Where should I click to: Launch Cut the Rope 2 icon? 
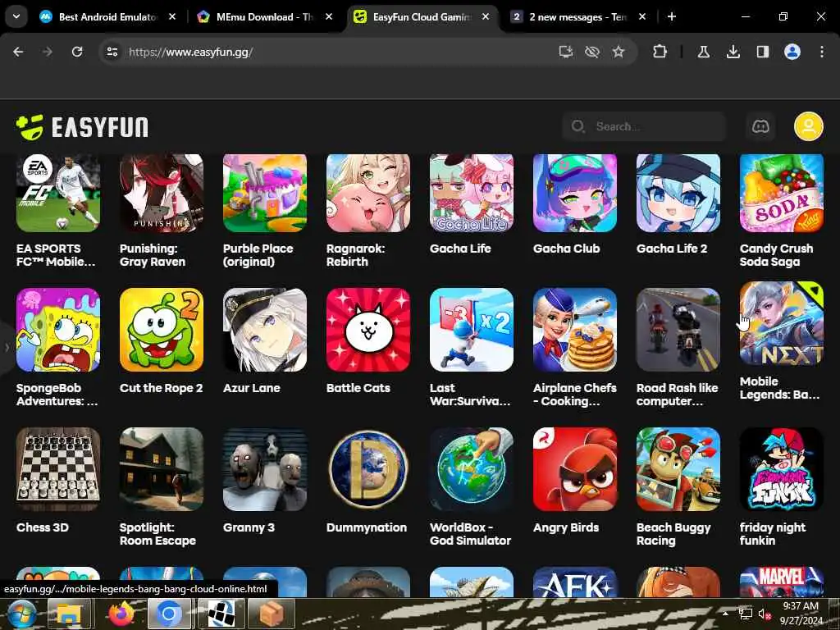(162, 330)
